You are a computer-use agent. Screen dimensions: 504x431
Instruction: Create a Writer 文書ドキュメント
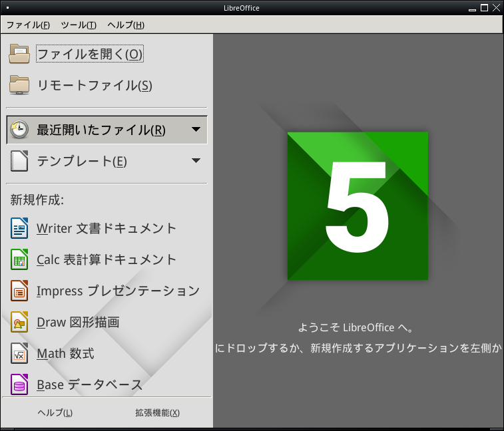[x=107, y=228]
